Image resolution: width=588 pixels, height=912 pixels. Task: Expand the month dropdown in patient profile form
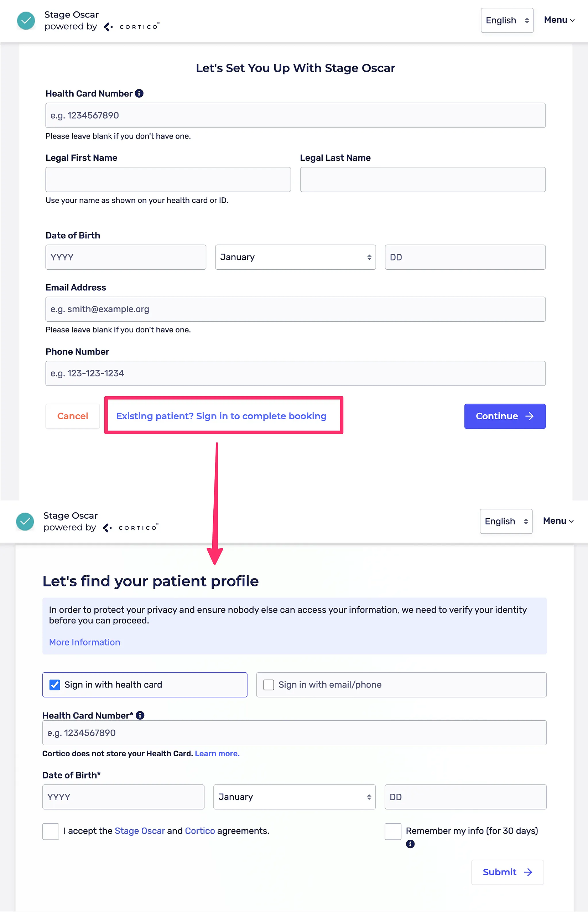(294, 797)
